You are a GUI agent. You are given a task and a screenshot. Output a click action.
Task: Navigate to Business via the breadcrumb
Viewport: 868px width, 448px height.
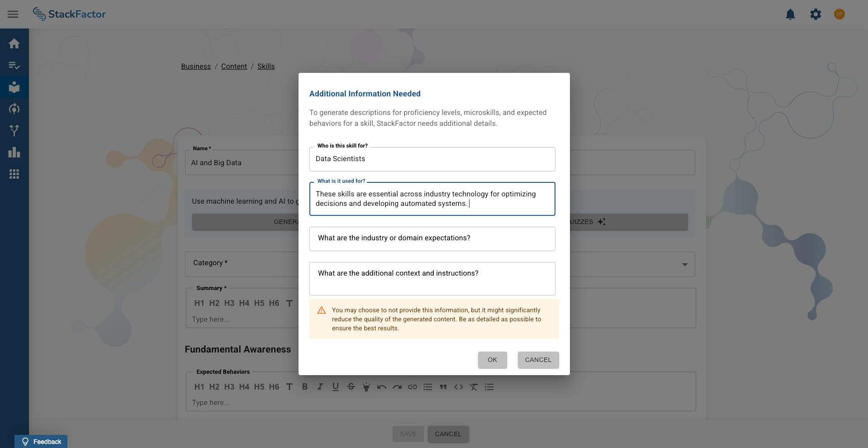click(x=195, y=66)
